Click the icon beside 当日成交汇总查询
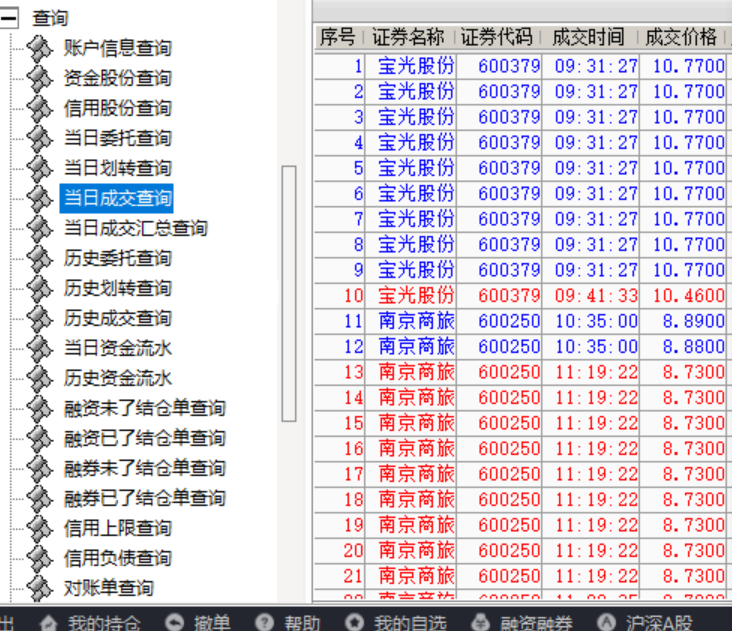This screenshot has height=631, width=732. (40, 228)
